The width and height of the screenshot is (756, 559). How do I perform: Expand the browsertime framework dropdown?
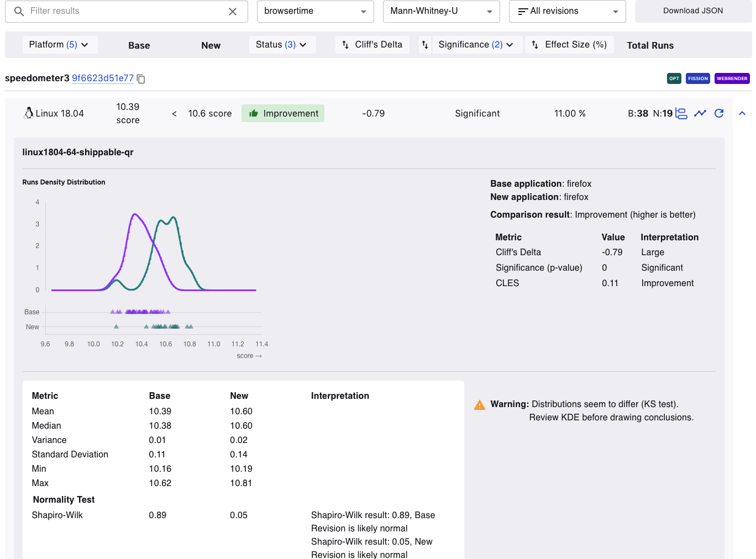pyautogui.click(x=315, y=12)
